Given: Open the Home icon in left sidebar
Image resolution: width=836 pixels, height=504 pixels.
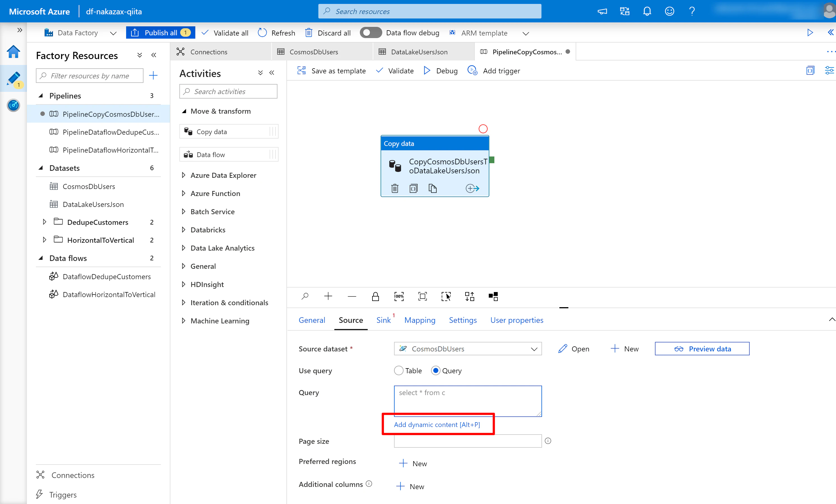Looking at the screenshot, I should [13, 52].
